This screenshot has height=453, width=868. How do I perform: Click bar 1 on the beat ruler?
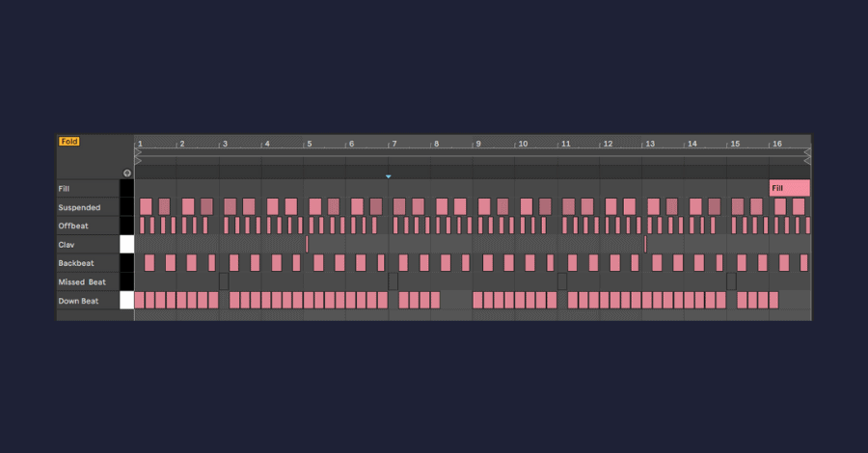[140, 144]
